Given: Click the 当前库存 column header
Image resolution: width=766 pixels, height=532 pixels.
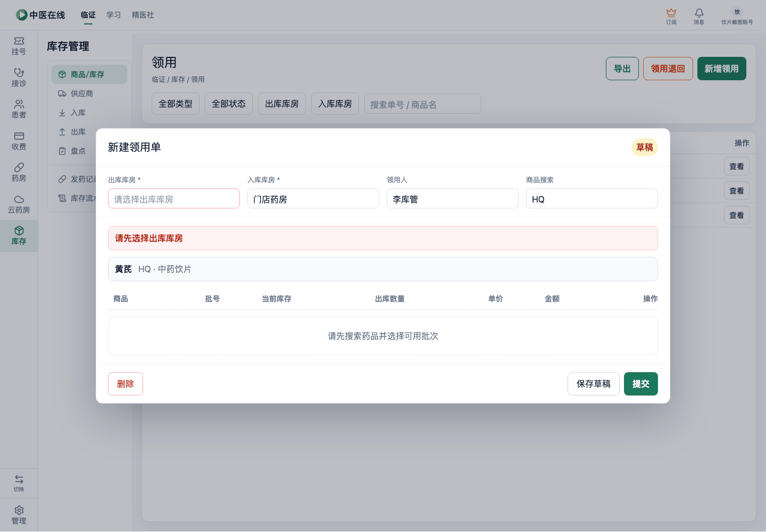Looking at the screenshot, I should click(x=277, y=299).
